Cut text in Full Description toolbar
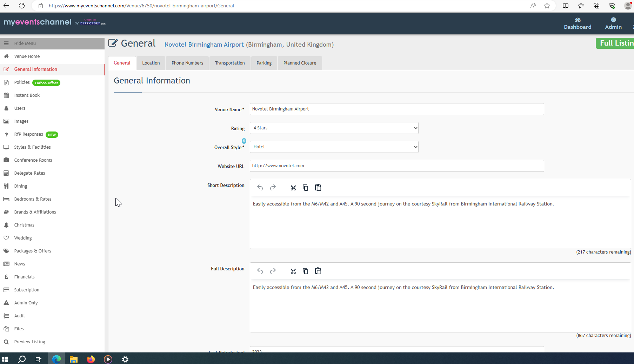The width and height of the screenshot is (634, 364). pyautogui.click(x=293, y=271)
